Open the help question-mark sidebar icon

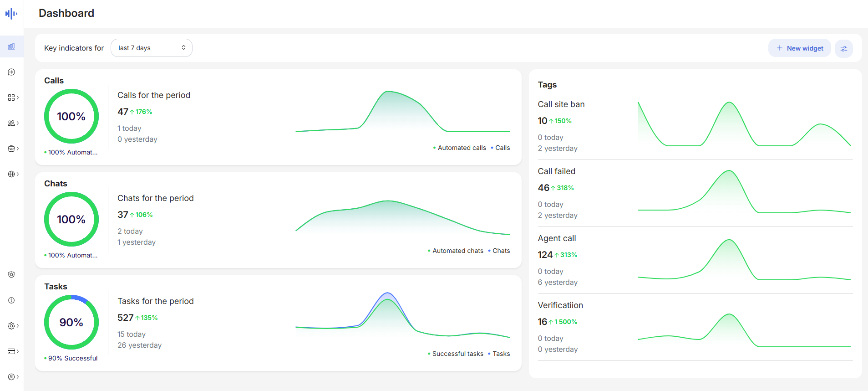(11, 300)
